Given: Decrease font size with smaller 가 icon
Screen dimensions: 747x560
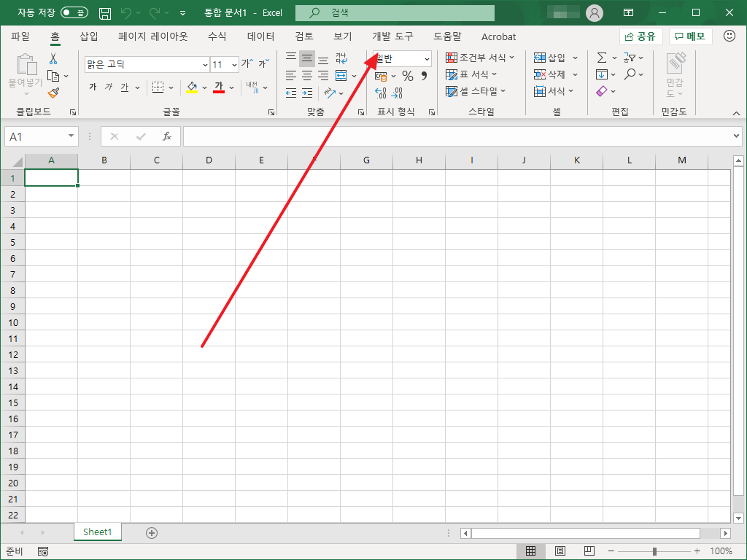Looking at the screenshot, I should tap(263, 63).
